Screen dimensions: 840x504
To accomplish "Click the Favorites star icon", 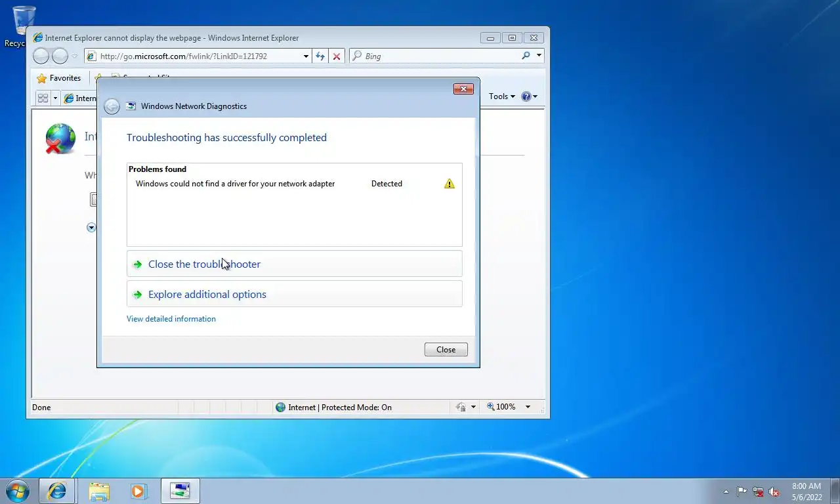I will click(x=42, y=78).
